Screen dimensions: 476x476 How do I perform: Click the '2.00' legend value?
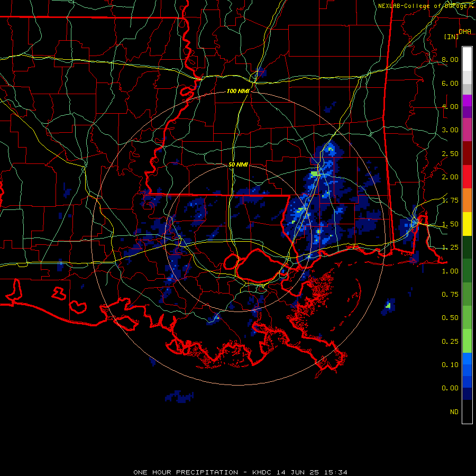click(x=450, y=177)
